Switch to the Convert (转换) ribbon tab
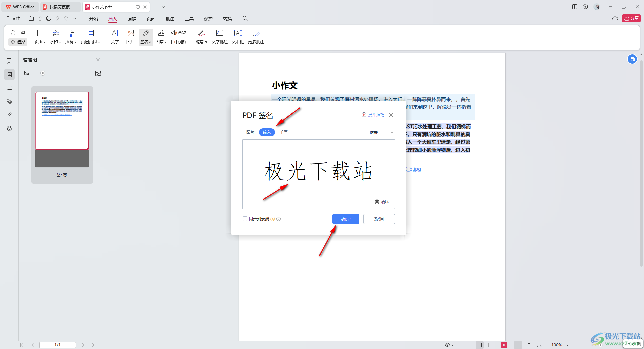Screen dimensions: 644x349 pos(227,19)
